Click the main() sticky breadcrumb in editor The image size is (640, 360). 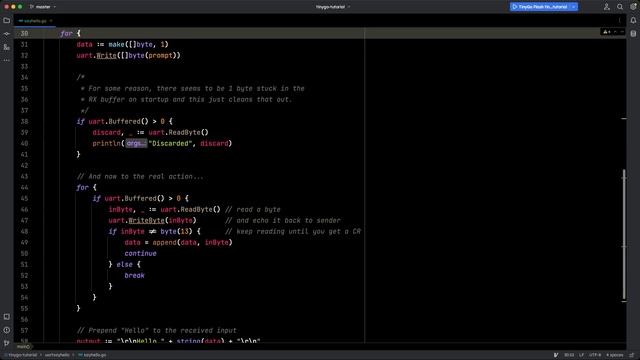point(23,347)
